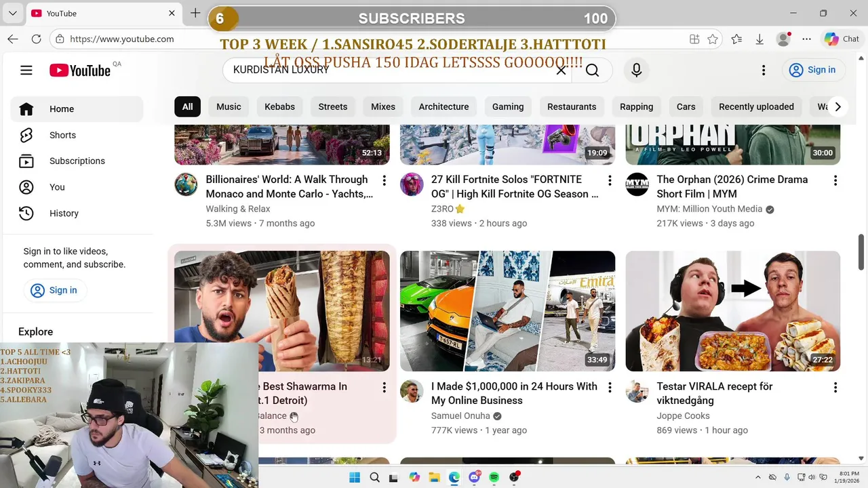Viewport: 868px width, 488px height.
Task: Open Z3RO channel avatar
Action: pyautogui.click(x=412, y=184)
